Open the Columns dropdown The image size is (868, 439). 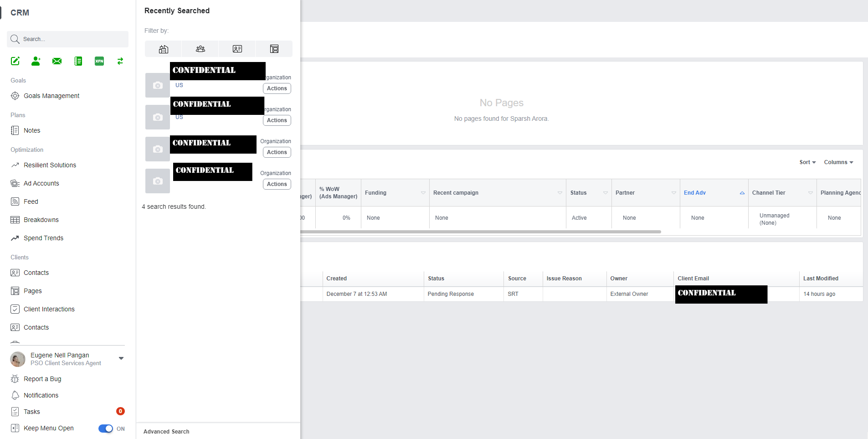[838, 162]
